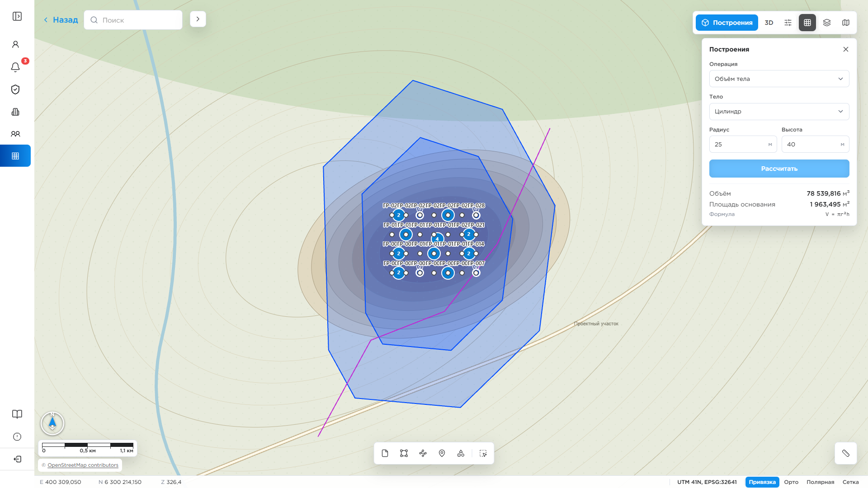
Task: Open OpenStreetMap contributors link
Action: (83, 465)
